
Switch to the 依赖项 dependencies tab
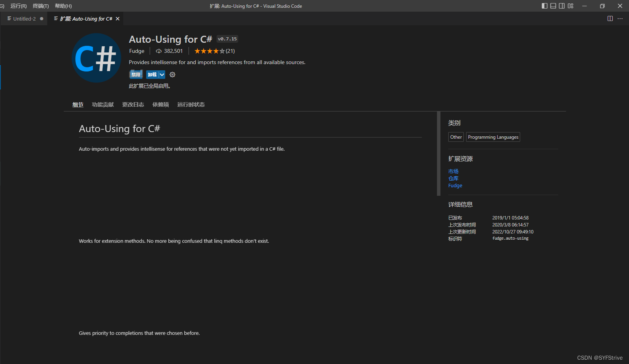(161, 104)
